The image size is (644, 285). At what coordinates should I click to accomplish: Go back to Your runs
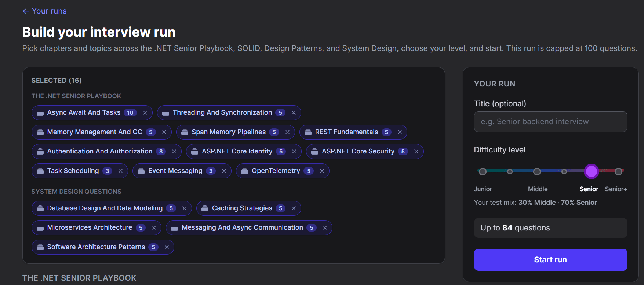click(45, 11)
